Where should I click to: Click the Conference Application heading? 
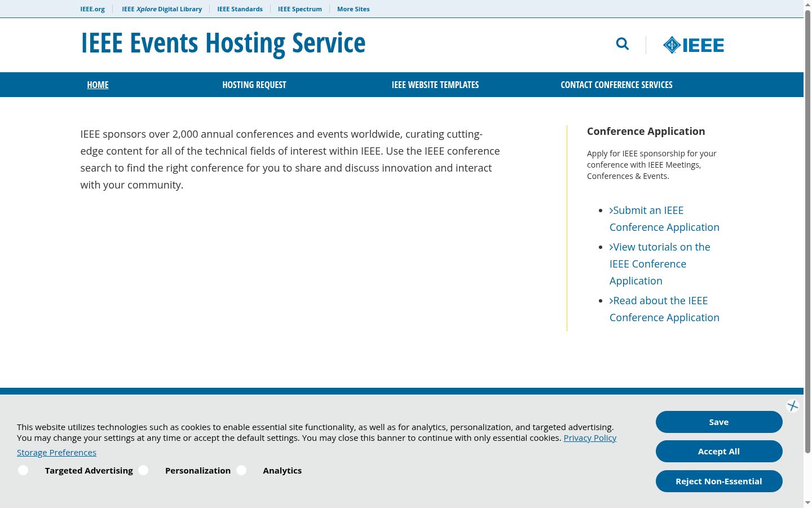646,131
